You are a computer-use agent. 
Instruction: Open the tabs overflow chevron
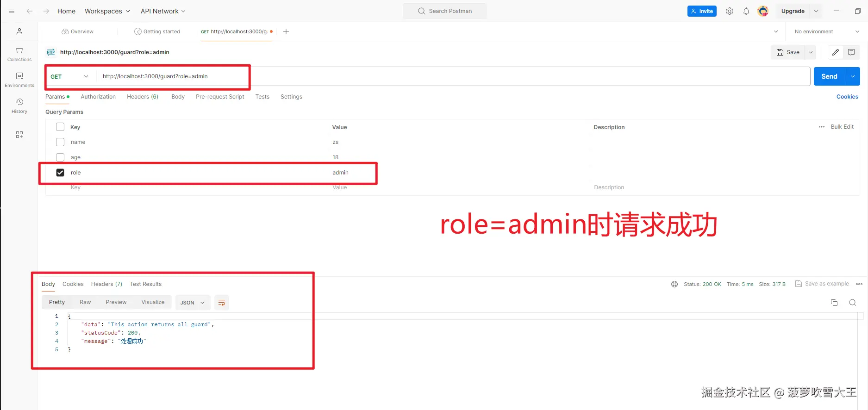pyautogui.click(x=776, y=31)
